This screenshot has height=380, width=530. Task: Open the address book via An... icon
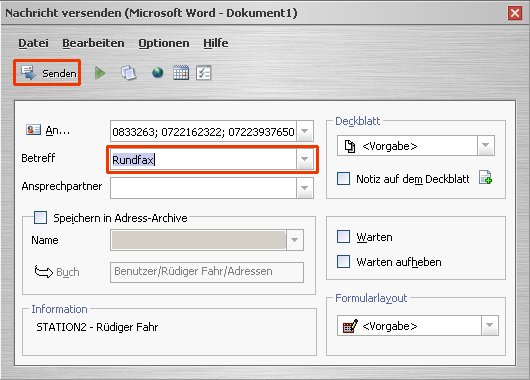click(33, 129)
